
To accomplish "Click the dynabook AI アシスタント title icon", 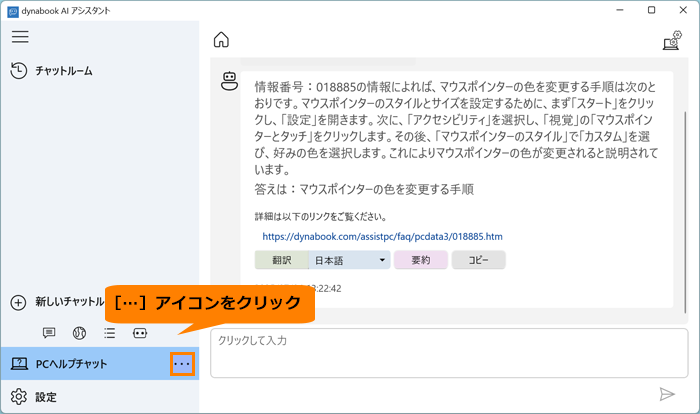I will [13, 11].
